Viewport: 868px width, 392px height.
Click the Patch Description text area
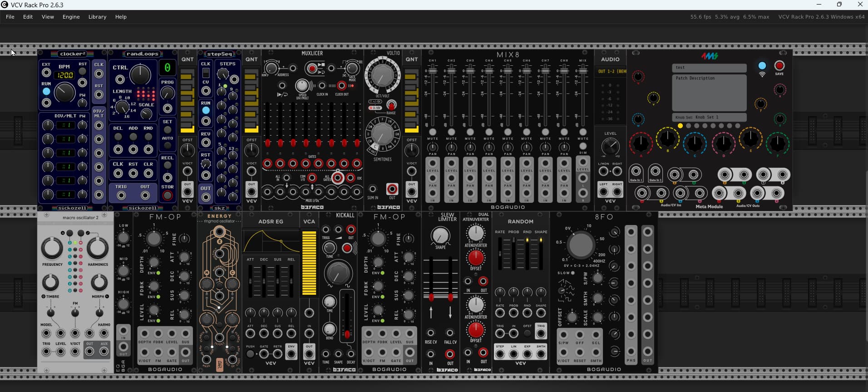(x=709, y=93)
